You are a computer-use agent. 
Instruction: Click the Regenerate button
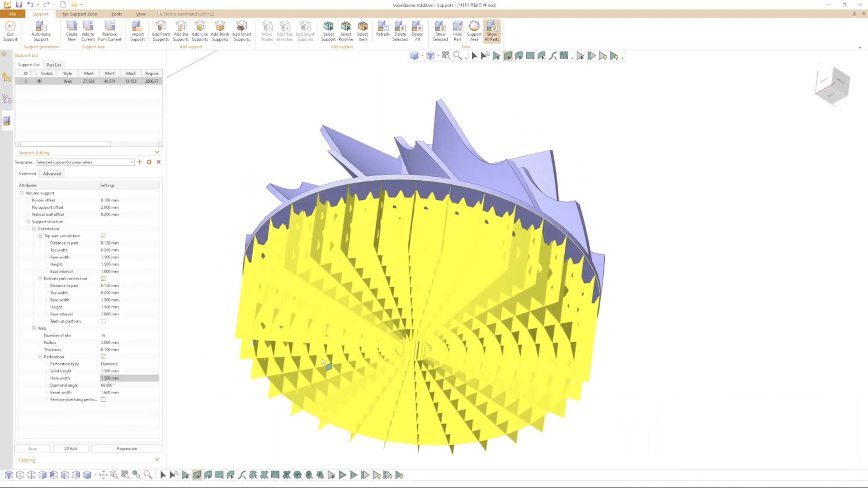coord(127,448)
